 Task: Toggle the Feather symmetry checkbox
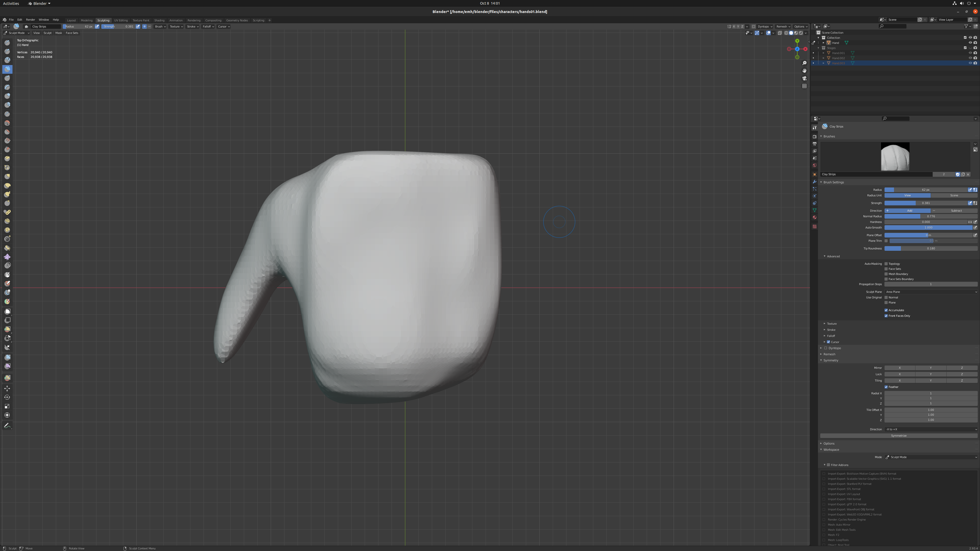pos(886,387)
